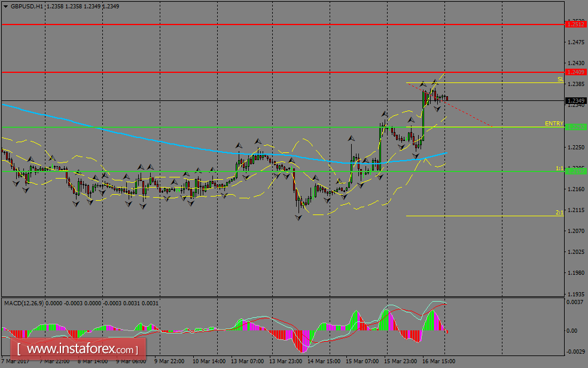Click the yellow 2:1 target label
The height and width of the screenshot is (368, 588).
559,213
